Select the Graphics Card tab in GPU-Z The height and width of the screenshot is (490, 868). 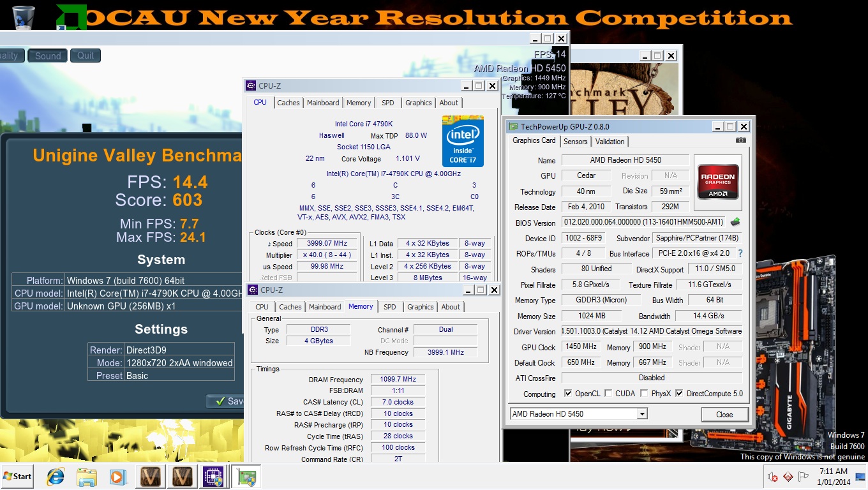tap(534, 140)
